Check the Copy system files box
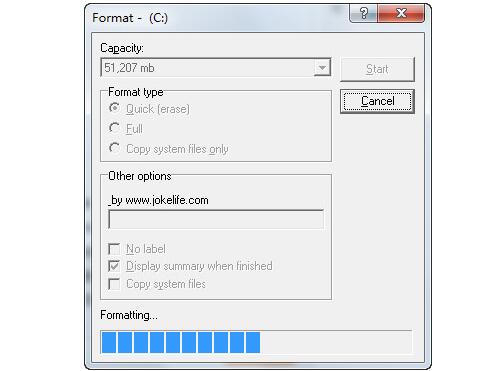 coord(114,284)
